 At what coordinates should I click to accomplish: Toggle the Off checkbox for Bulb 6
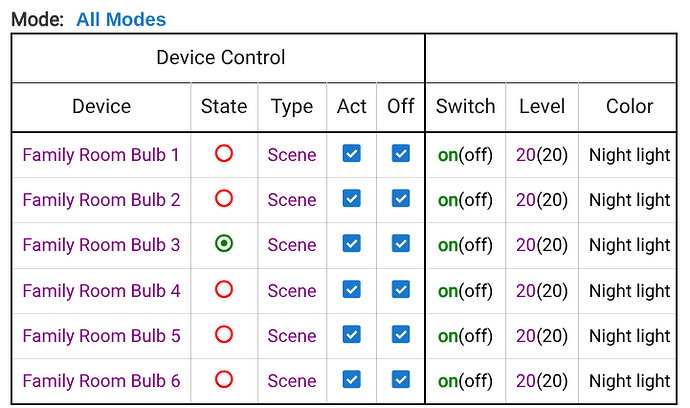click(401, 380)
